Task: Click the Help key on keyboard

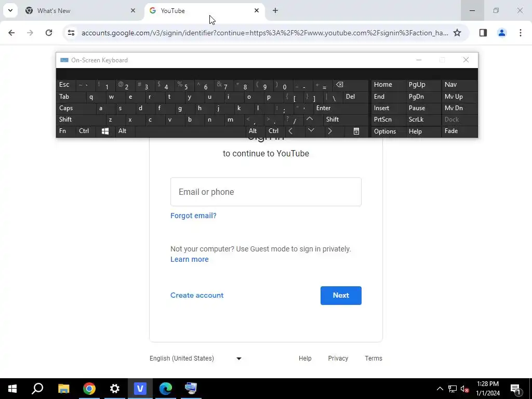Action: (423, 131)
